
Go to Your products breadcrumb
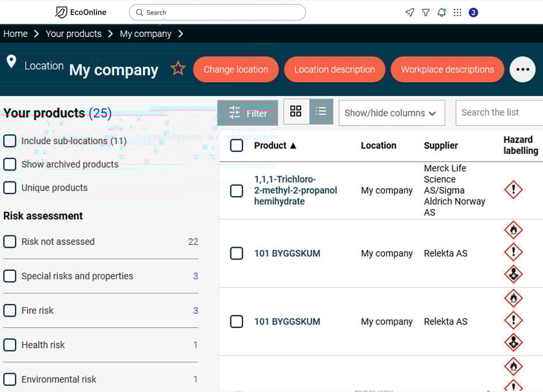tap(74, 34)
